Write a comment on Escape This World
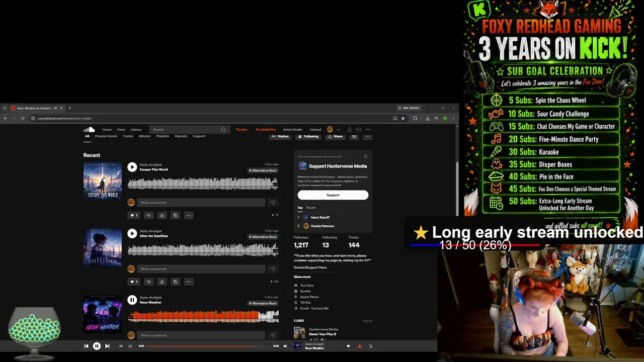Image resolution: width=644 pixels, height=362 pixels. click(201, 203)
